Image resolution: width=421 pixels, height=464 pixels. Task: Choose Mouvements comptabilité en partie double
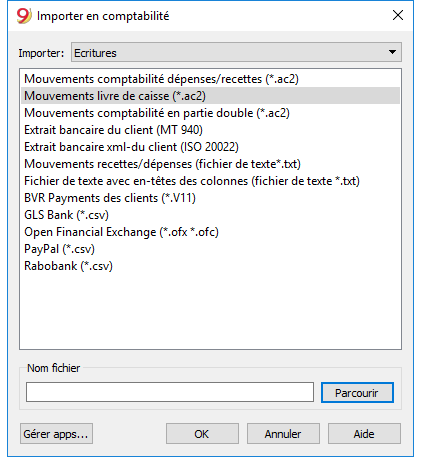pos(210,113)
